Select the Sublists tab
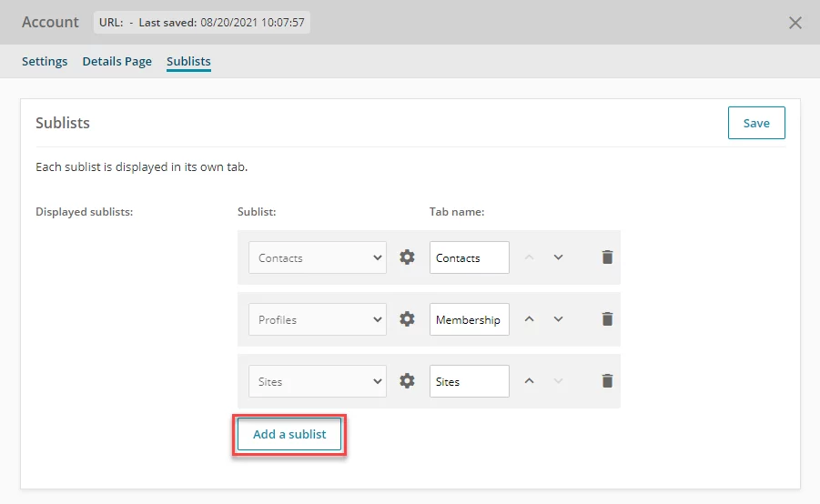Viewport: 820px width, 504px height. [x=188, y=61]
